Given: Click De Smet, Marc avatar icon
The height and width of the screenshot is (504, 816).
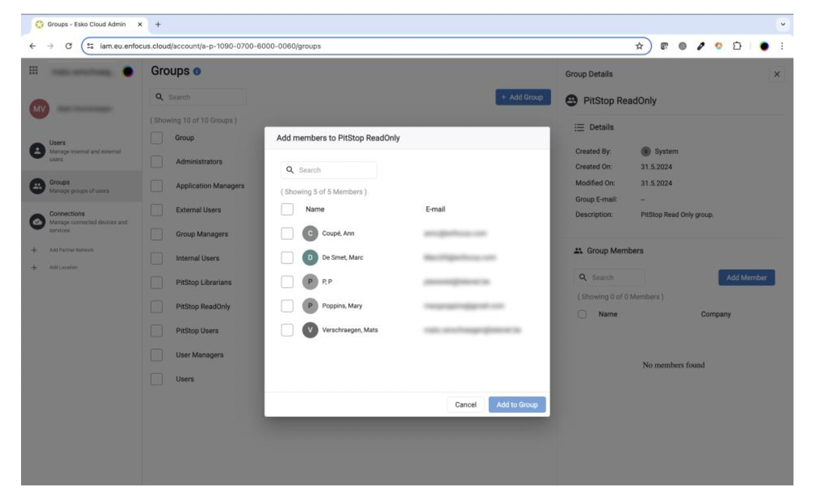Looking at the screenshot, I should point(310,257).
